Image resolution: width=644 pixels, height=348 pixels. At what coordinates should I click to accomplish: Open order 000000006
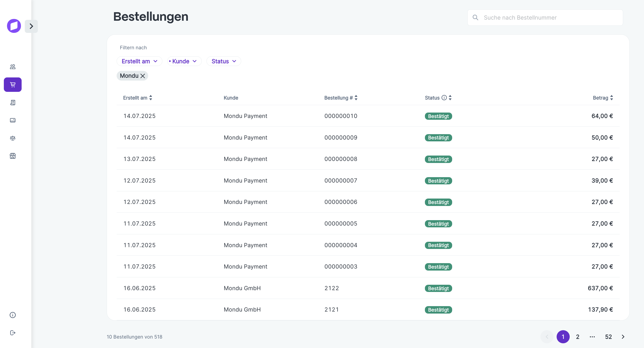coord(368,202)
